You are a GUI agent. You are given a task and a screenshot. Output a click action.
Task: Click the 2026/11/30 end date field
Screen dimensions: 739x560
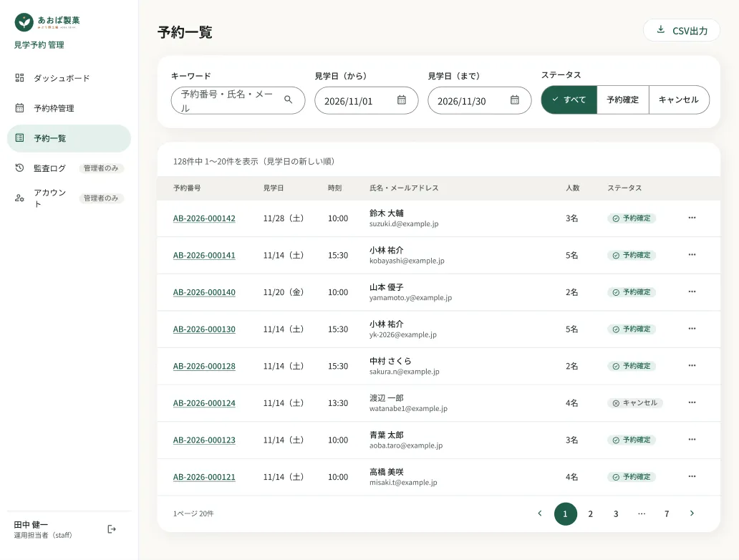pos(479,100)
